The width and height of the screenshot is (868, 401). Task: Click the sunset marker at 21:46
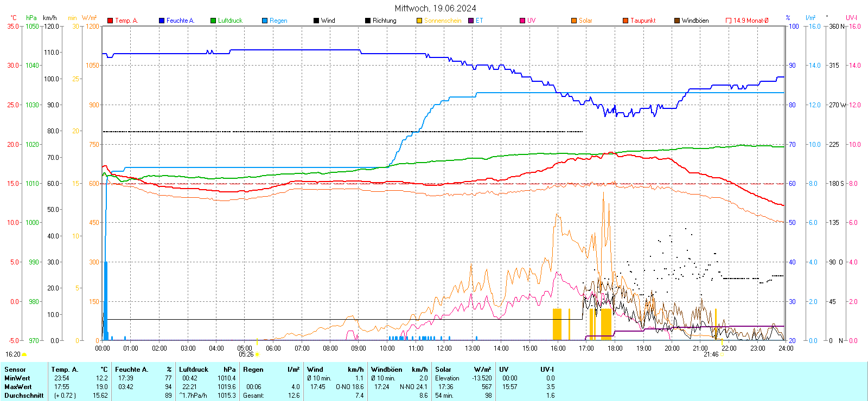point(722,354)
